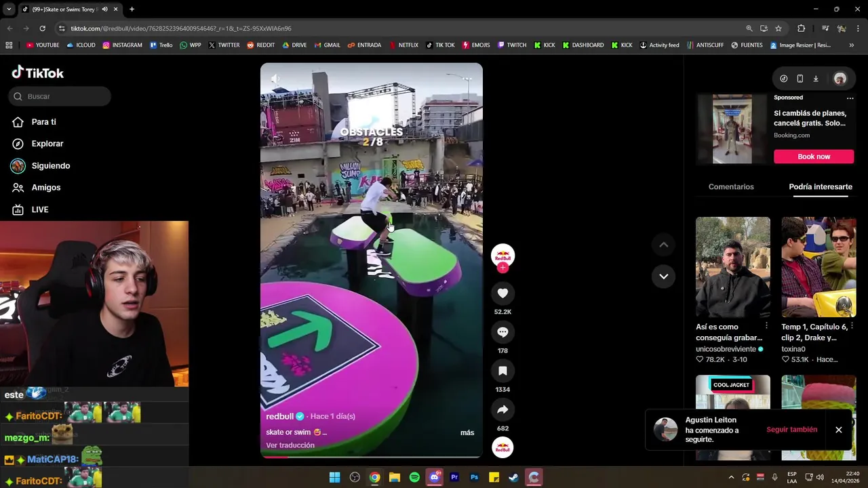This screenshot has width=868, height=488.
Task: Open TikTok coin icon in top pill
Action: (x=783, y=79)
